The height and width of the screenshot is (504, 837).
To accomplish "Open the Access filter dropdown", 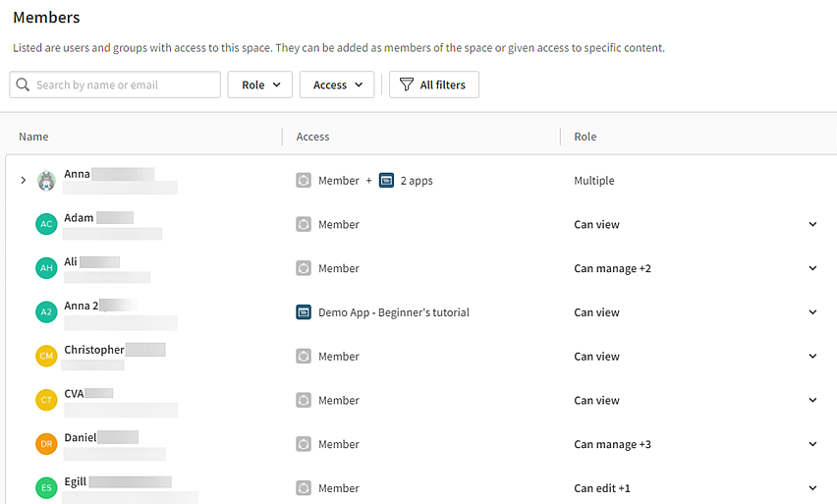I will pyautogui.click(x=337, y=85).
